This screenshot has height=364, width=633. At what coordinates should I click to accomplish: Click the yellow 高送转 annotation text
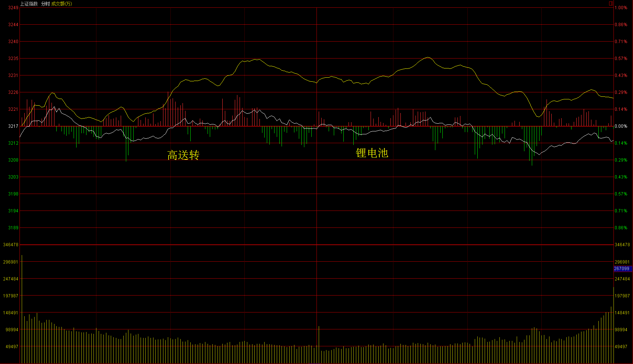click(x=183, y=155)
